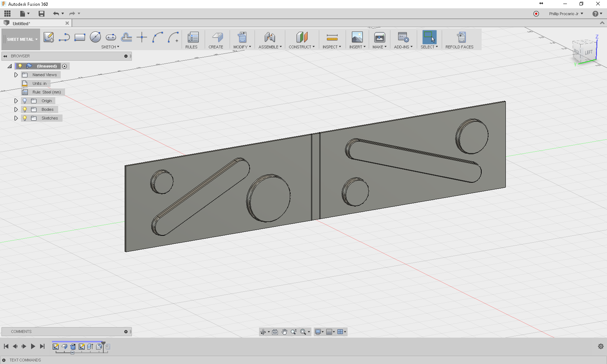
Task: Pick the Line sketch tool
Action: point(64,37)
